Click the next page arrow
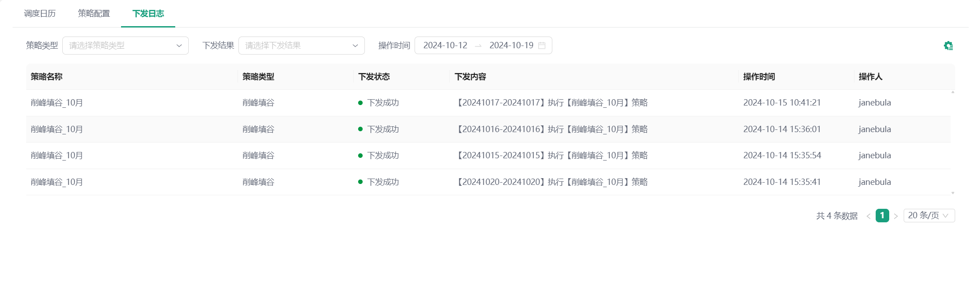The image size is (980, 285). click(896, 216)
